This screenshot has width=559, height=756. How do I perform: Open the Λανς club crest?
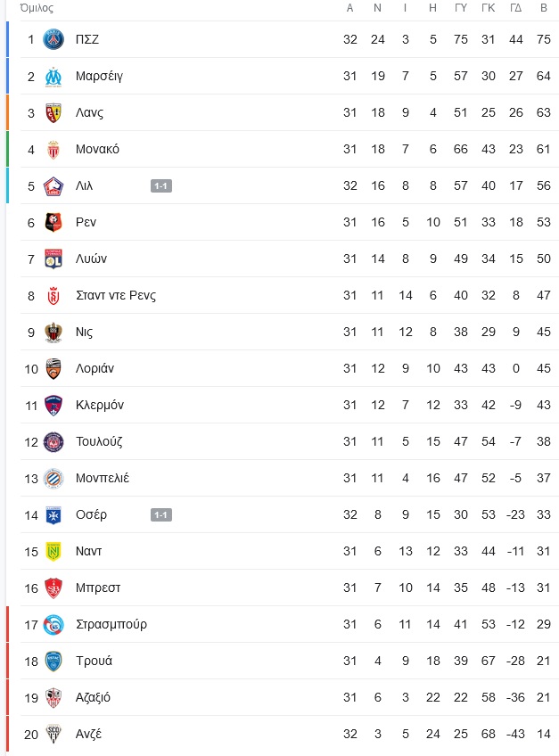click(53, 113)
